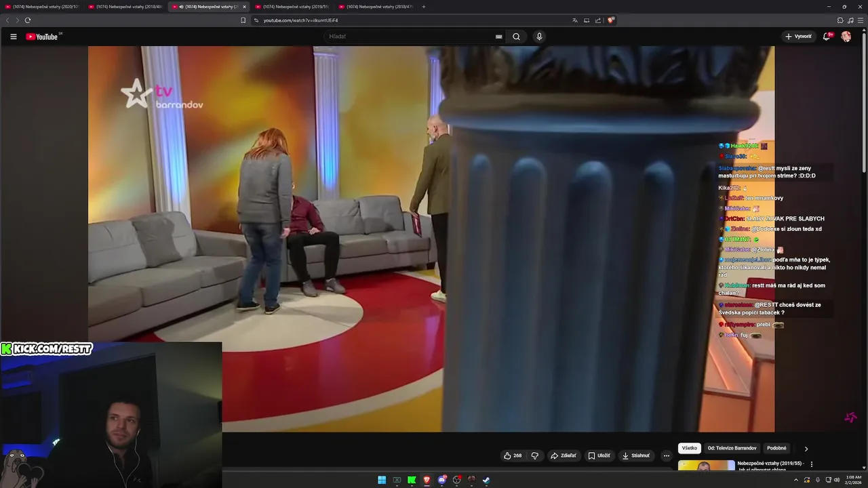Image resolution: width=868 pixels, height=488 pixels.
Task: Open the Nebezpečné vztahy (2019/55) video title
Action: tap(770, 466)
